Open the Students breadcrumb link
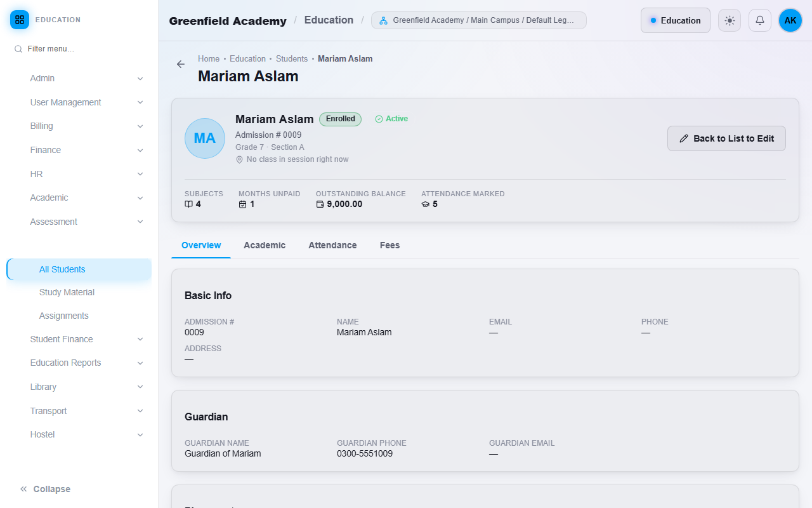 click(x=292, y=58)
